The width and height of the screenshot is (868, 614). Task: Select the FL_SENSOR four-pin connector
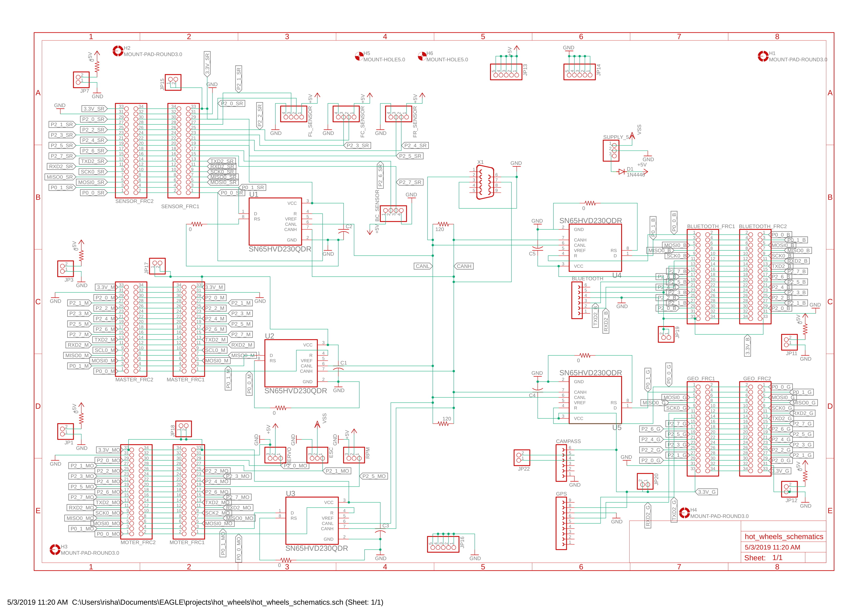pos(294,114)
